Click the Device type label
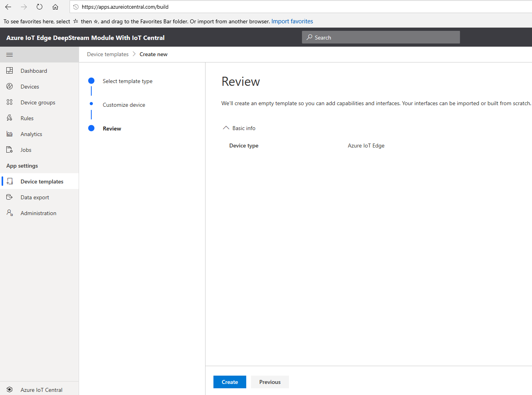532x395 pixels. [x=244, y=146]
